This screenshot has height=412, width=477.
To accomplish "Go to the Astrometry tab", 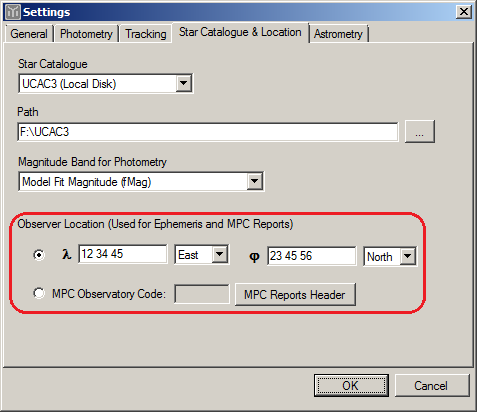I will [338, 34].
